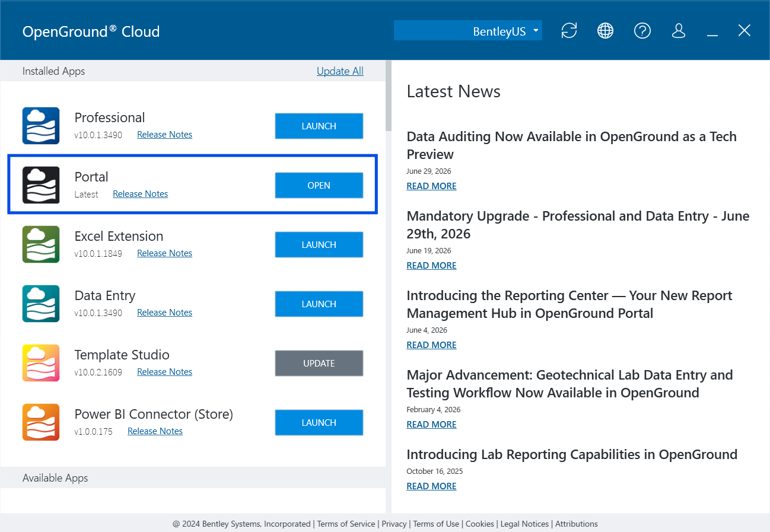Screen dimensions: 770x532
Task: Update the Template Studio app
Action: pyautogui.click(x=319, y=364)
